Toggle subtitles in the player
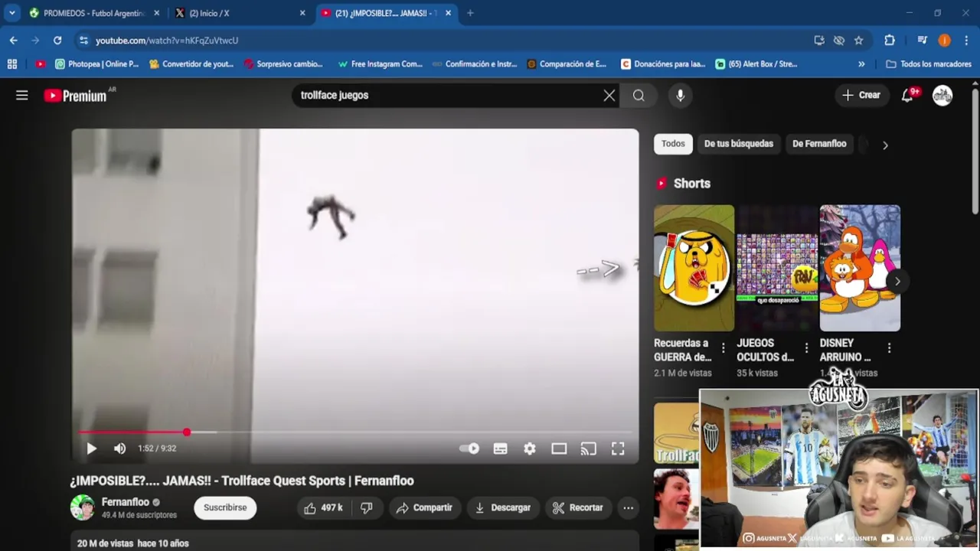 (500, 448)
